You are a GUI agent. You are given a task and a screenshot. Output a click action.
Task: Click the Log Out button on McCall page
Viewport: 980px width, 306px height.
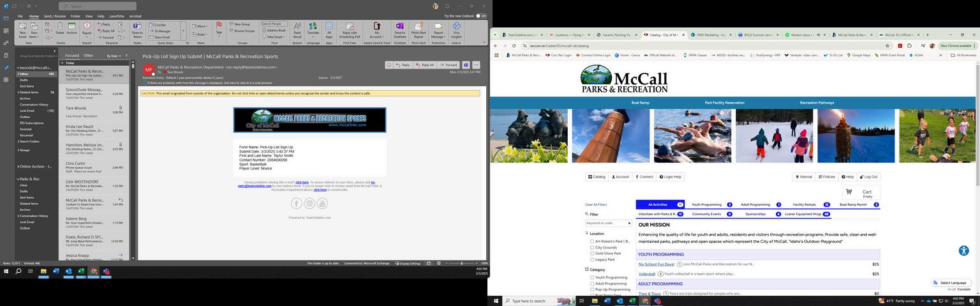click(868, 177)
